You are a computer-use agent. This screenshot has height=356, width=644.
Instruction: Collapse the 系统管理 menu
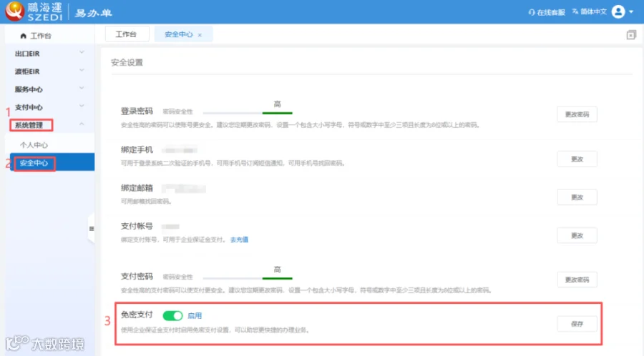click(x=49, y=125)
